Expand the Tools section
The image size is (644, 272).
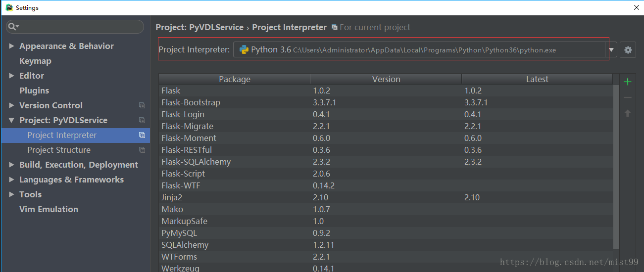(11, 194)
